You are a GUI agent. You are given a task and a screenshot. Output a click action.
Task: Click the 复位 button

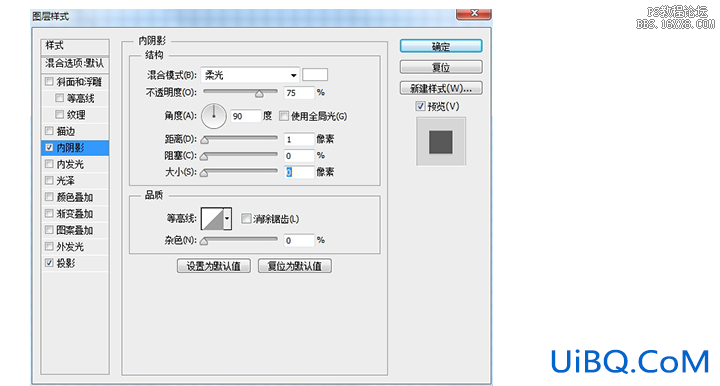pos(441,67)
